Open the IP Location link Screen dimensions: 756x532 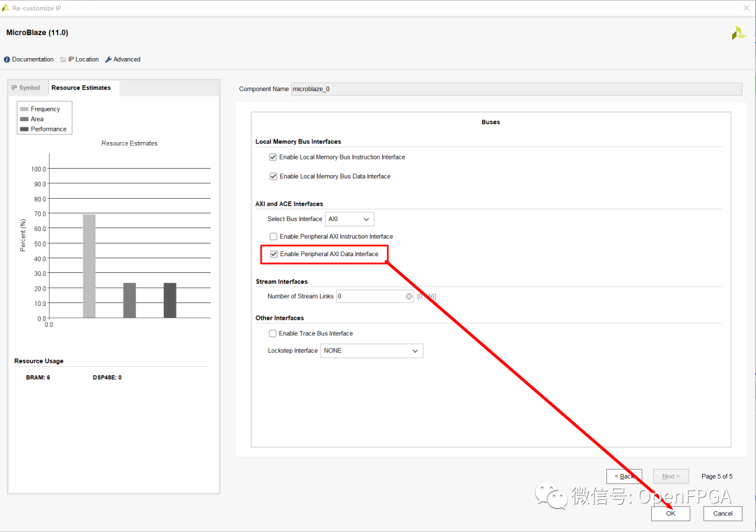coord(83,59)
